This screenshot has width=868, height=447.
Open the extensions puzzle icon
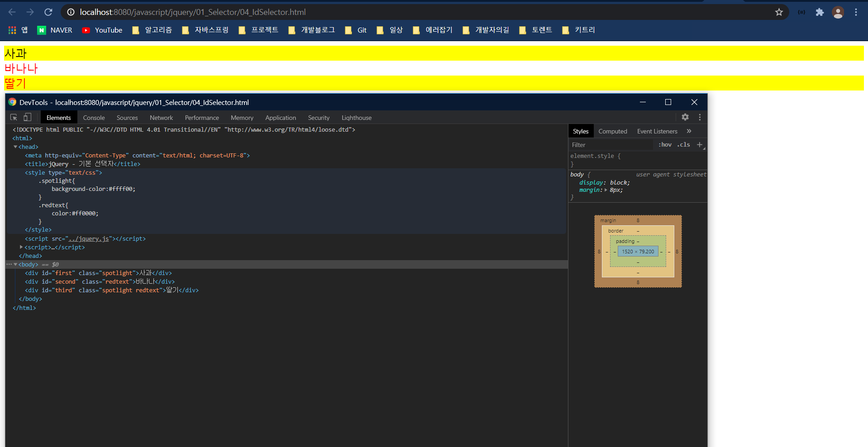820,12
